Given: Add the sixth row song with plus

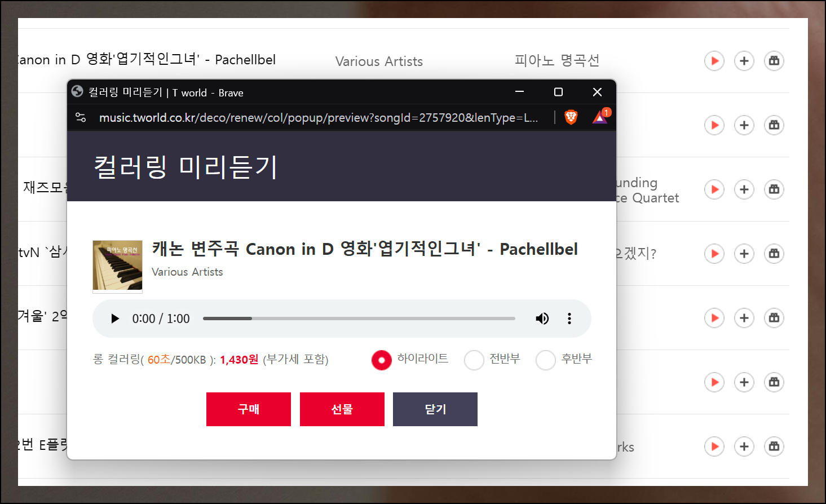Looking at the screenshot, I should (x=744, y=382).
